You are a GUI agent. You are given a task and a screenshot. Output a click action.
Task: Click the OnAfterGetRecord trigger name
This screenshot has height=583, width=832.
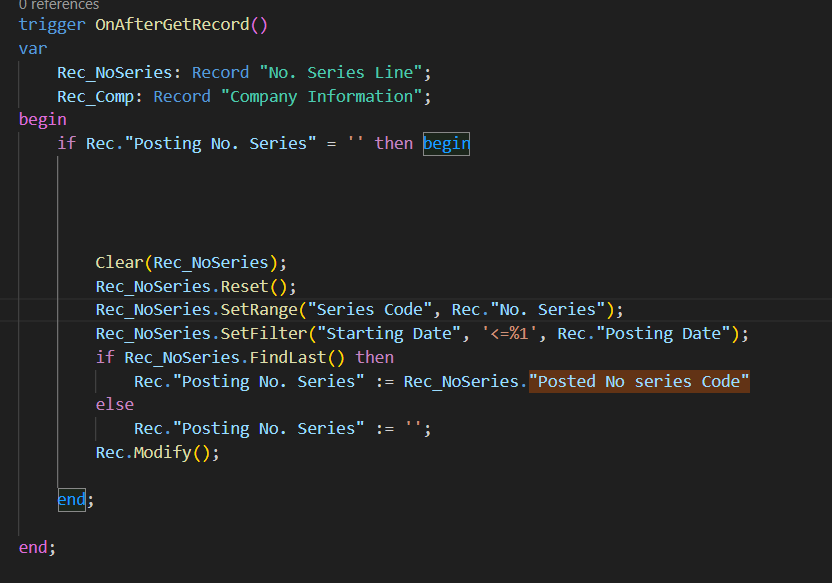tap(179, 25)
